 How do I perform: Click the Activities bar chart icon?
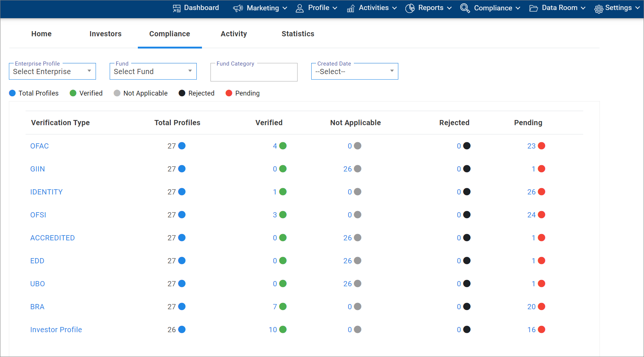[351, 8]
